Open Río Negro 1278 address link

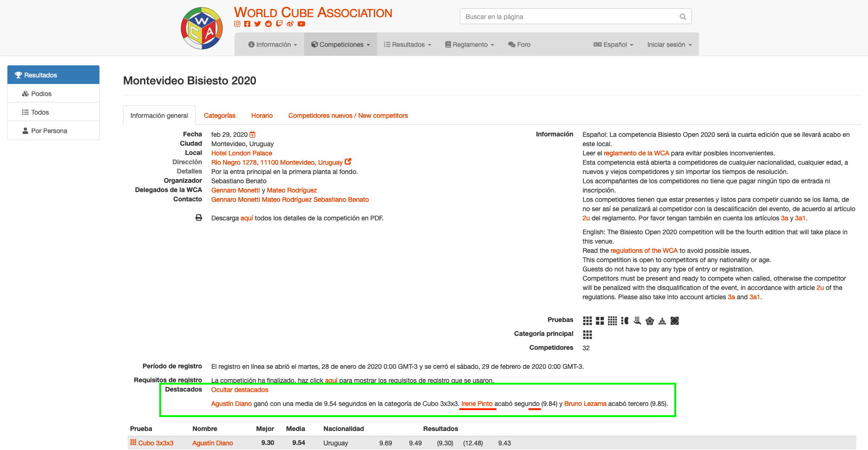pyautogui.click(x=277, y=162)
